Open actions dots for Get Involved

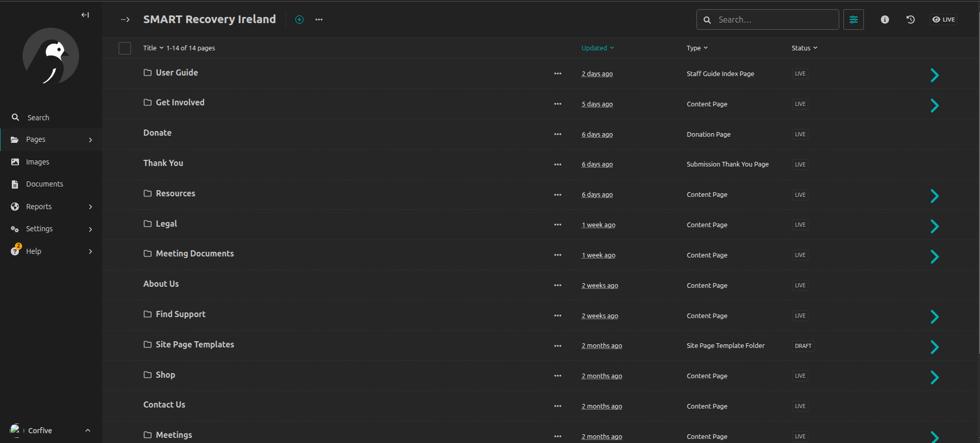[x=558, y=104]
